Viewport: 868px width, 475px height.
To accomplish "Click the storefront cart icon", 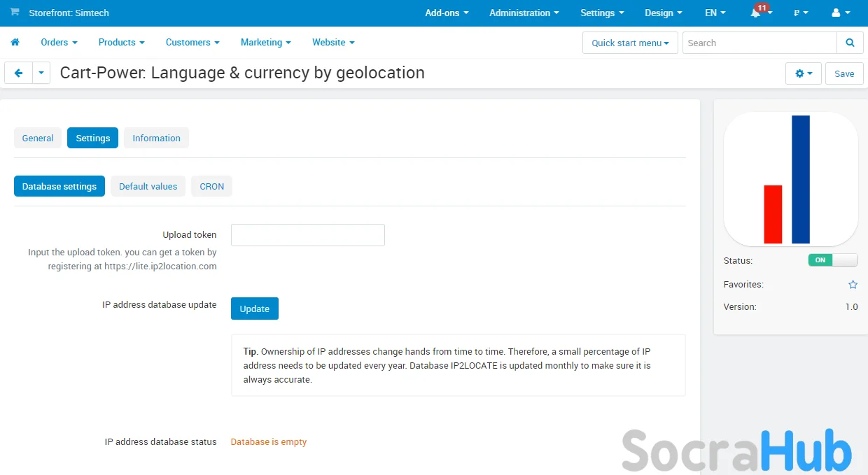I will (x=15, y=13).
